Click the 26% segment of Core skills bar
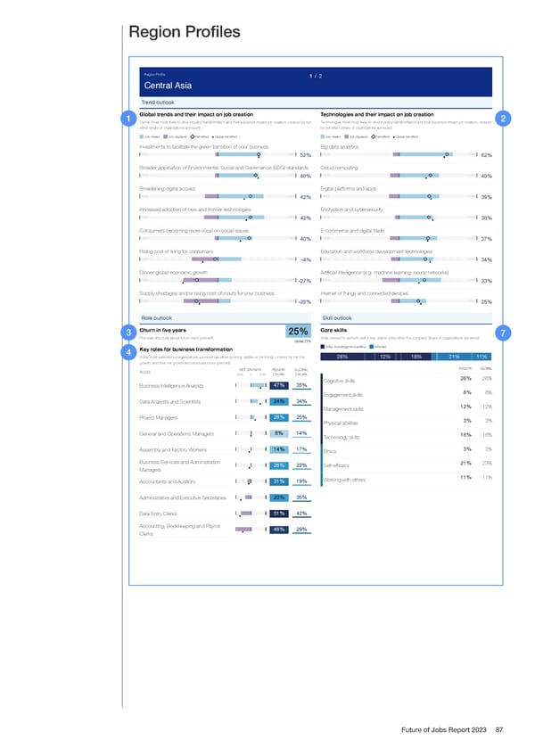 pos(342,357)
